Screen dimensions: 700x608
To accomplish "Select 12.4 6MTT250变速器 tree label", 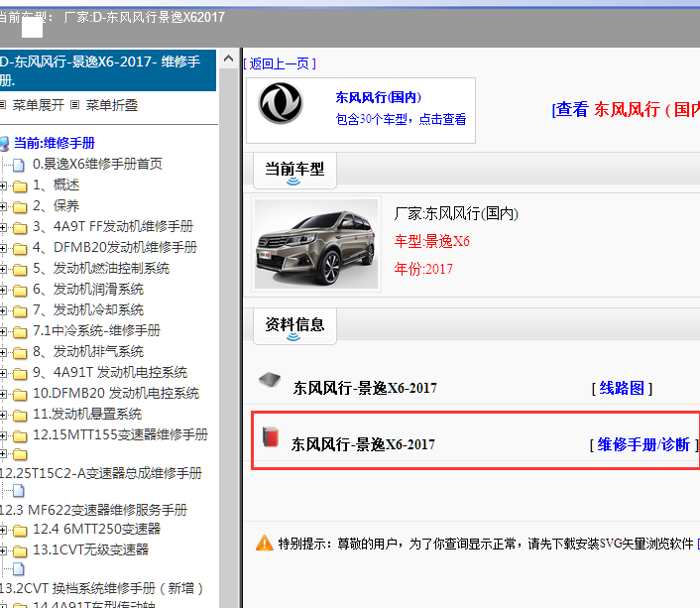I will point(97,529).
